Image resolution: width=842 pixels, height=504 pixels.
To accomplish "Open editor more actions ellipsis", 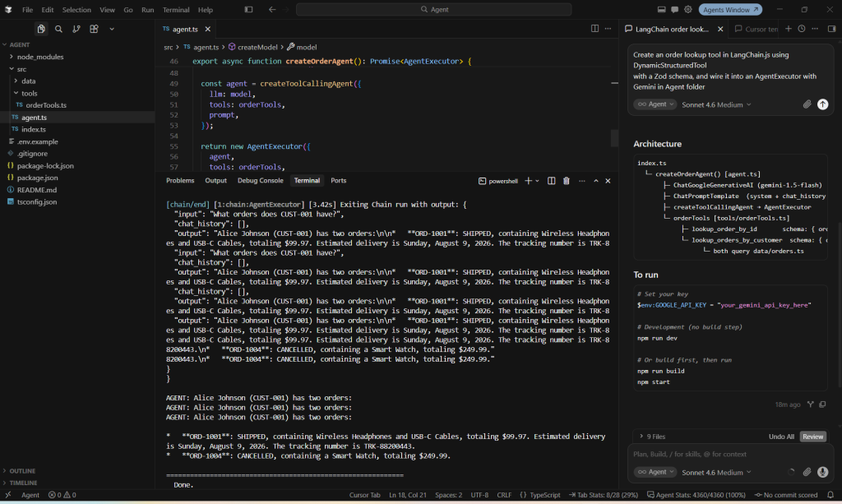I will (x=608, y=29).
